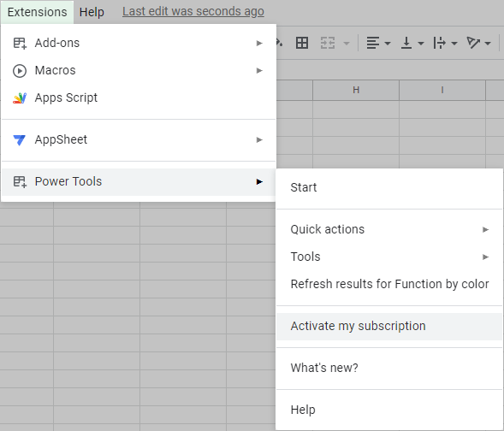Click the colorful Apps Script icon

[x=20, y=98]
